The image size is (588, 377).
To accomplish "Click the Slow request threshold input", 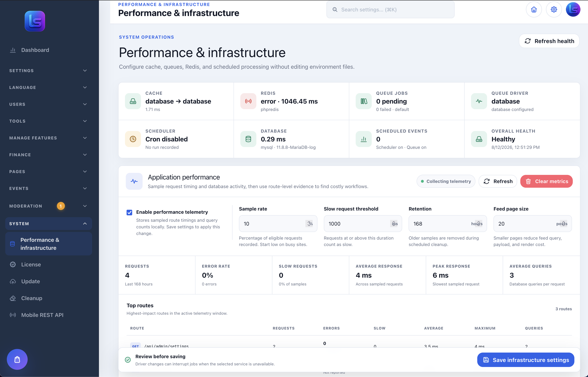I will pos(363,224).
